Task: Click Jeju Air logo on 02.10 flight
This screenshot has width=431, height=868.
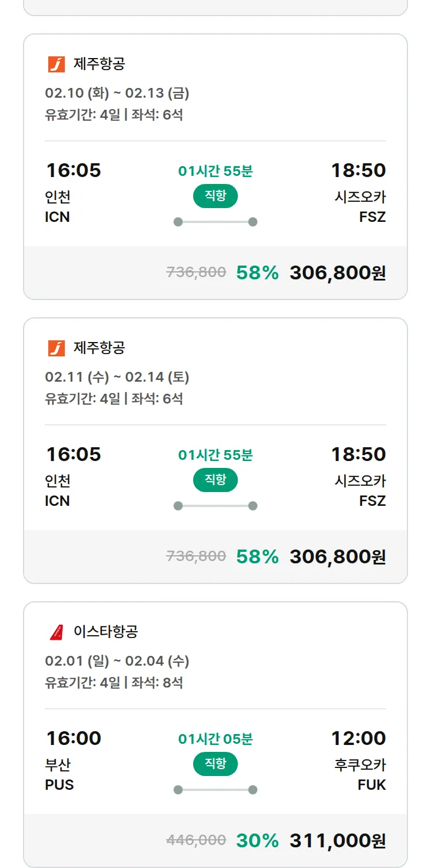Action: click(56, 64)
